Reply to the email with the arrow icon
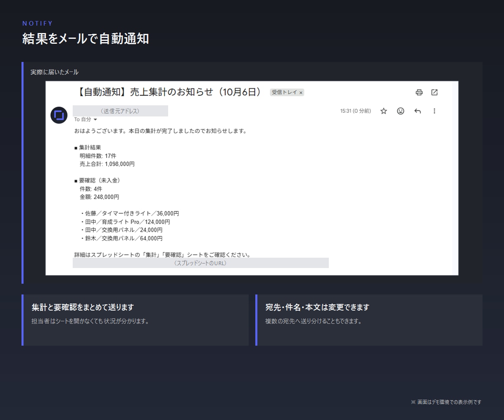Image resolution: width=504 pixels, height=420 pixels. pos(418,111)
